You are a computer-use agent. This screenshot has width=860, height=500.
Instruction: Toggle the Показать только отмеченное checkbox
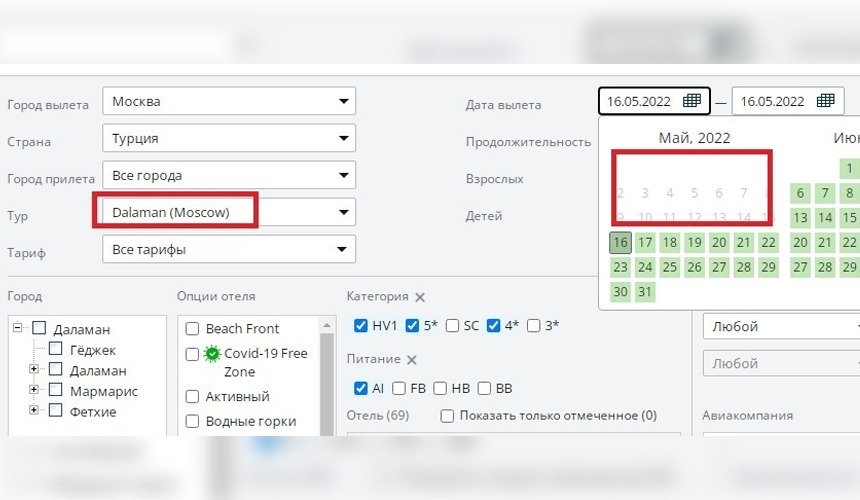coord(447,416)
